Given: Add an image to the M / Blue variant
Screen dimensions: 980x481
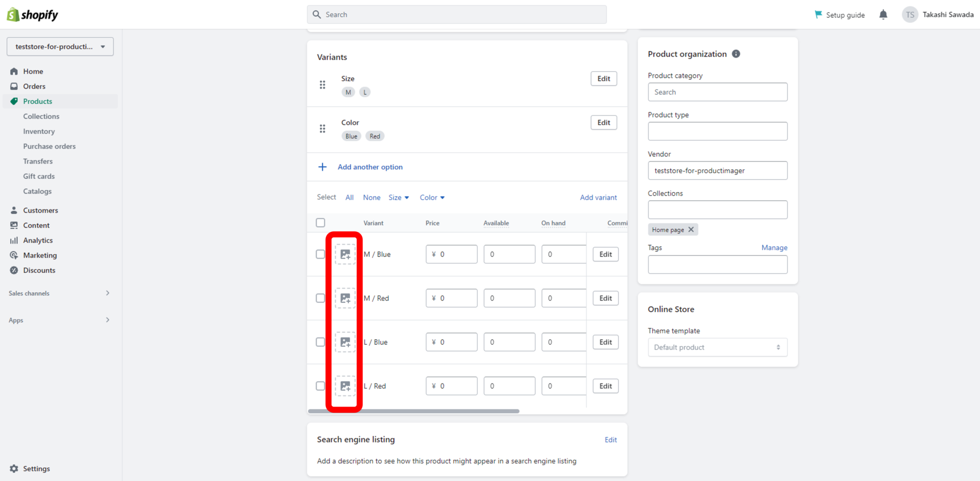Looking at the screenshot, I should coord(345,254).
